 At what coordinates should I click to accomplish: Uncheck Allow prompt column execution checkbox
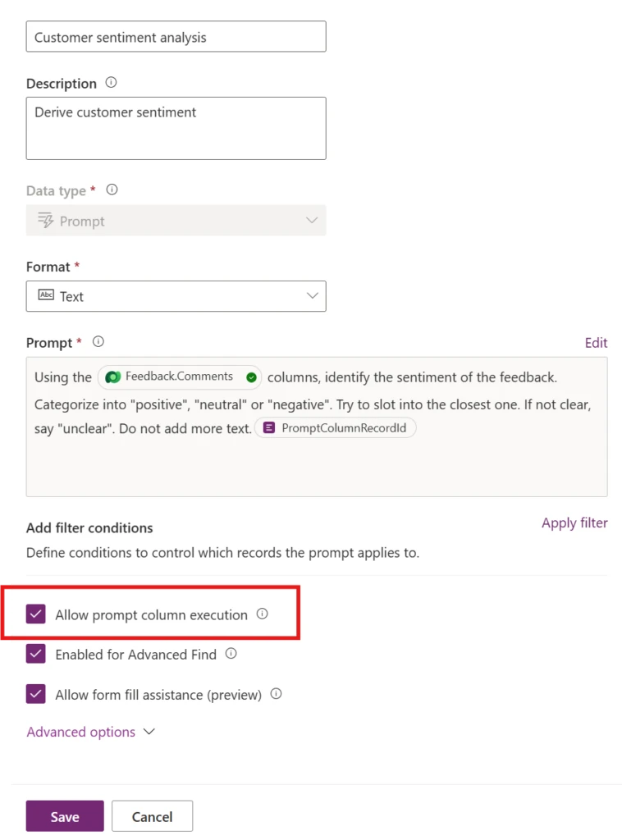click(36, 614)
